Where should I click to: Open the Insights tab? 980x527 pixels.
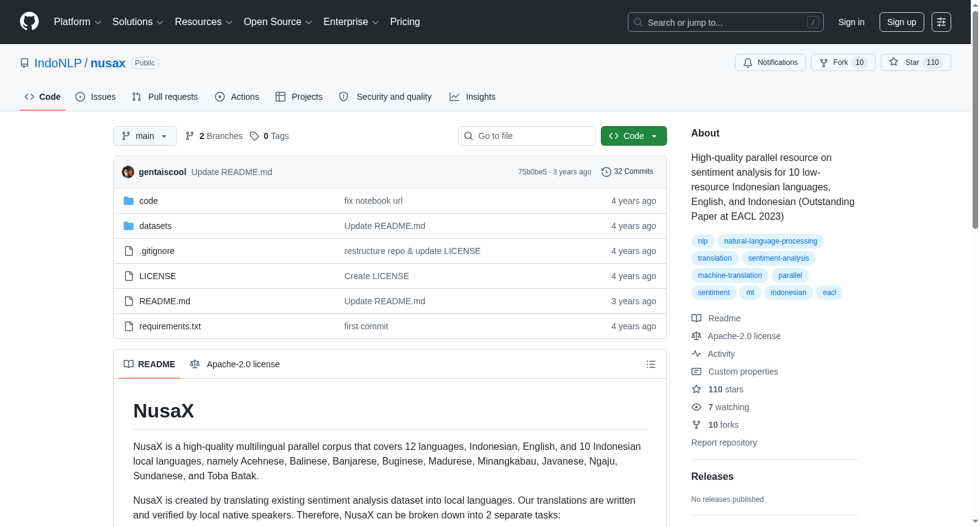(x=472, y=97)
